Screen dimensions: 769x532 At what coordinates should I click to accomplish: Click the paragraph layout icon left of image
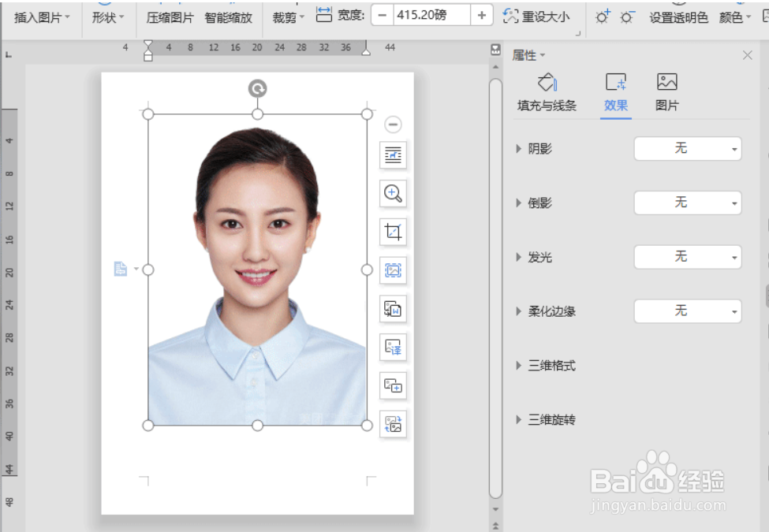121,269
